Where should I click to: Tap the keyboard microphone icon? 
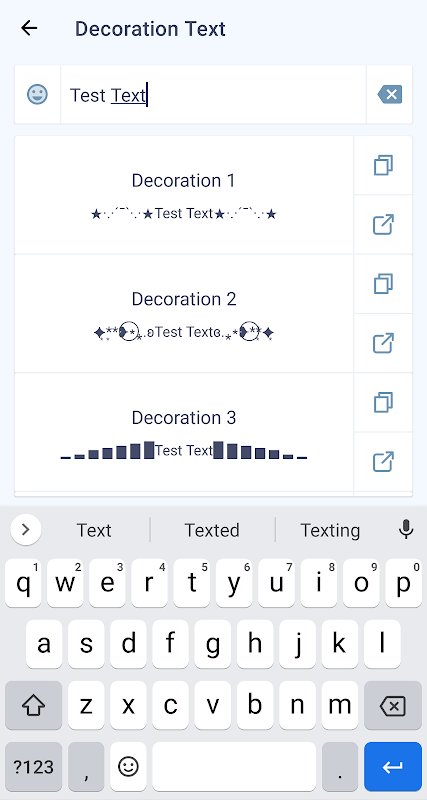(x=406, y=530)
